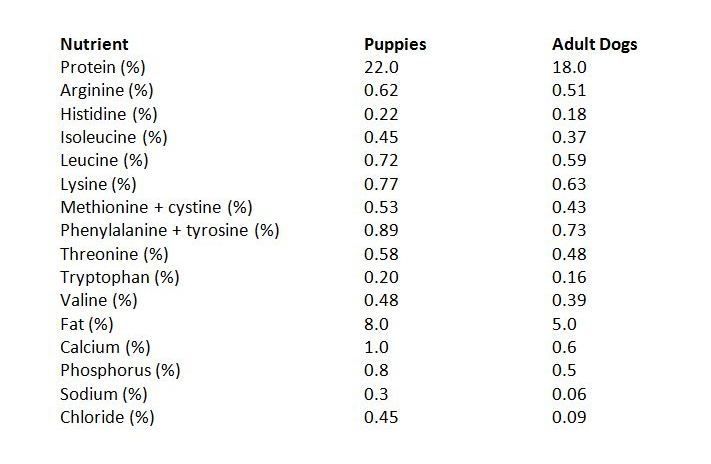Click adult dogs calcium value 0.6
Screen dimensions: 711x464
564,347
